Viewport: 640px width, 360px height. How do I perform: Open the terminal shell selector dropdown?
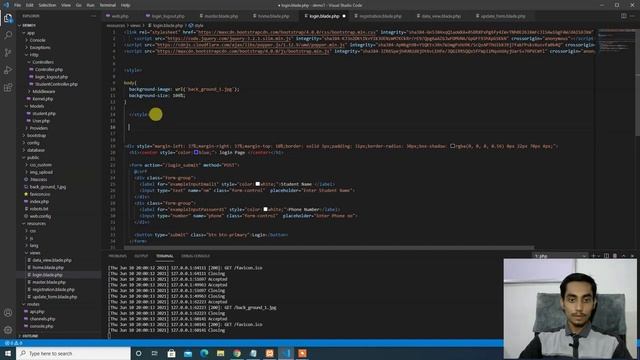click(x=560, y=256)
